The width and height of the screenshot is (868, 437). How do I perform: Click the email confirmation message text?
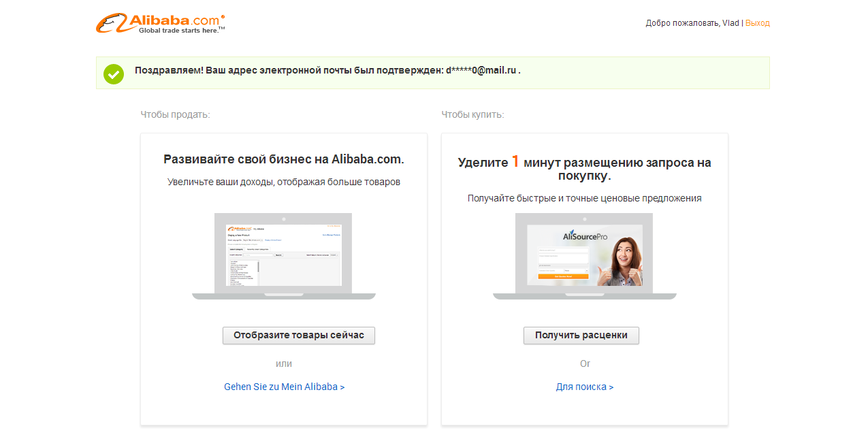tap(327, 70)
